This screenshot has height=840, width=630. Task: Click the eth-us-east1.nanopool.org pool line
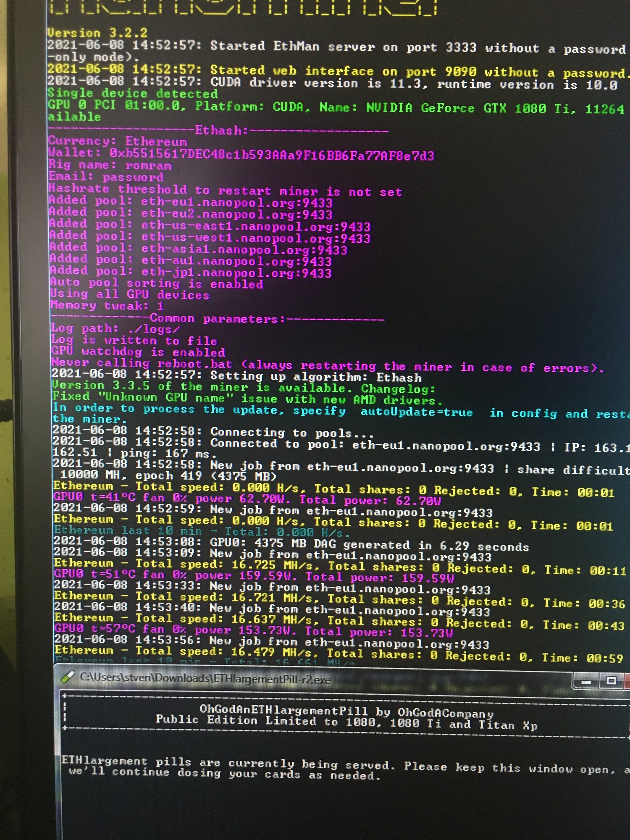point(210,226)
